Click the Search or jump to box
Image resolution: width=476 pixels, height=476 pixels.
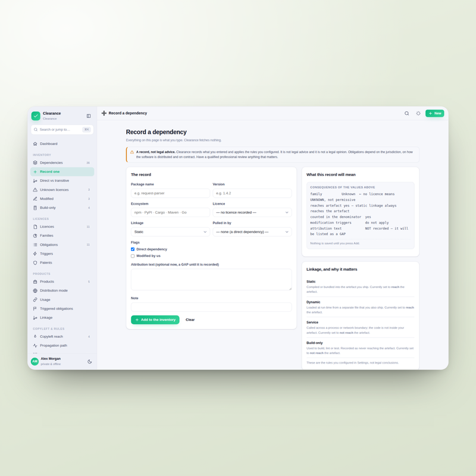tap(62, 130)
